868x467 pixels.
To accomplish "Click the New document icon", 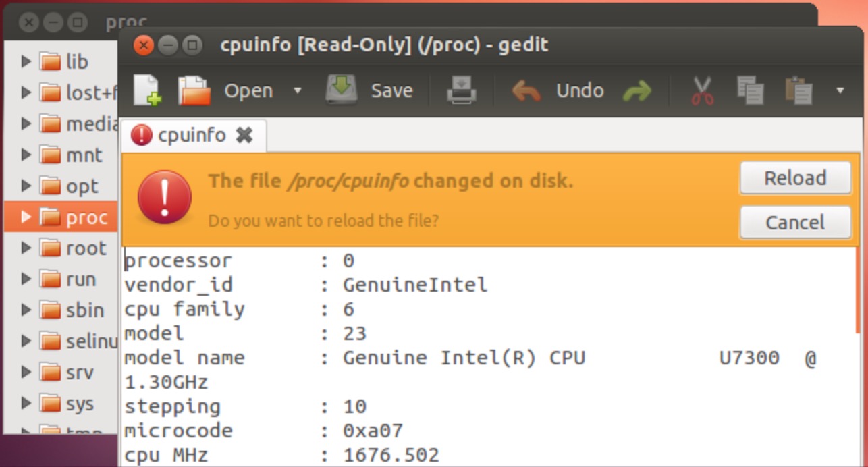I will click(x=146, y=90).
